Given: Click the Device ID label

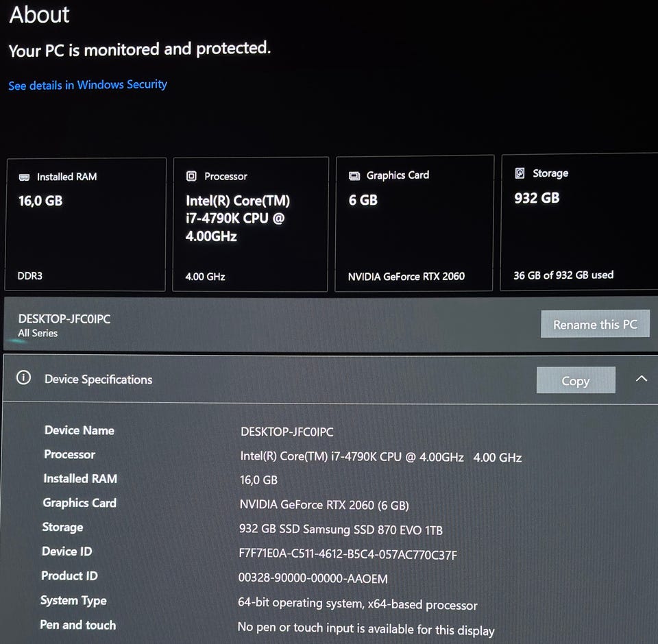Looking at the screenshot, I should (x=66, y=552).
